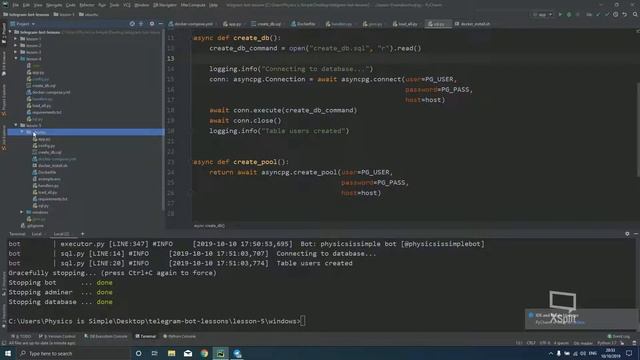640x360 pixels.
Task: Open Chrome from the taskbar
Action: pyautogui.click(x=204, y=353)
